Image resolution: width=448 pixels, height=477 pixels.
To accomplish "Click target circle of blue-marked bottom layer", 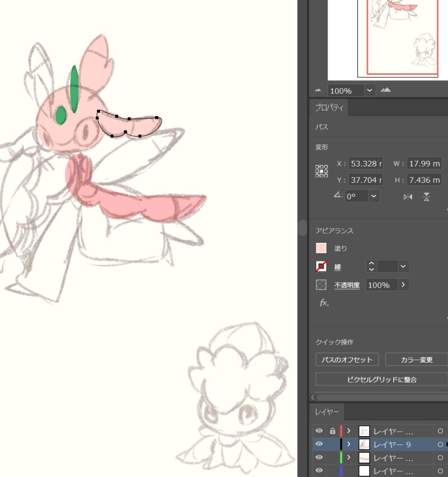I will (x=440, y=471).
